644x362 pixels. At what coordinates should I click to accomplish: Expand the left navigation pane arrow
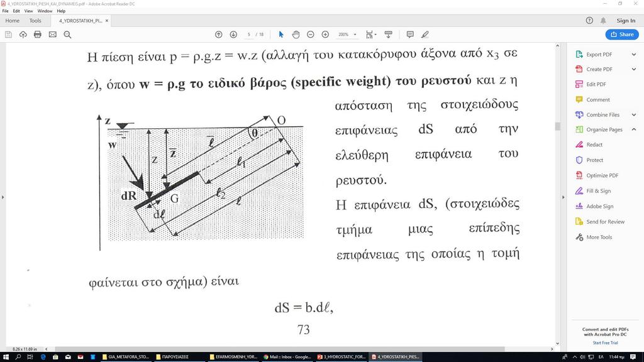(3, 197)
